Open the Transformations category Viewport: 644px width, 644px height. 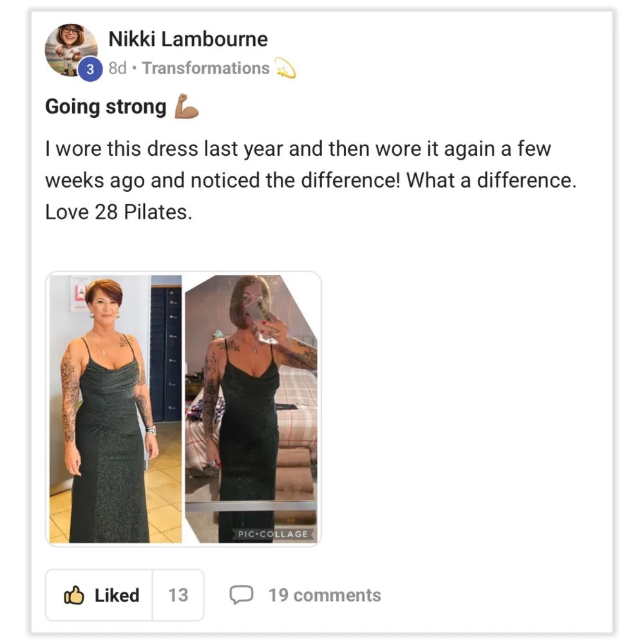coord(205,68)
